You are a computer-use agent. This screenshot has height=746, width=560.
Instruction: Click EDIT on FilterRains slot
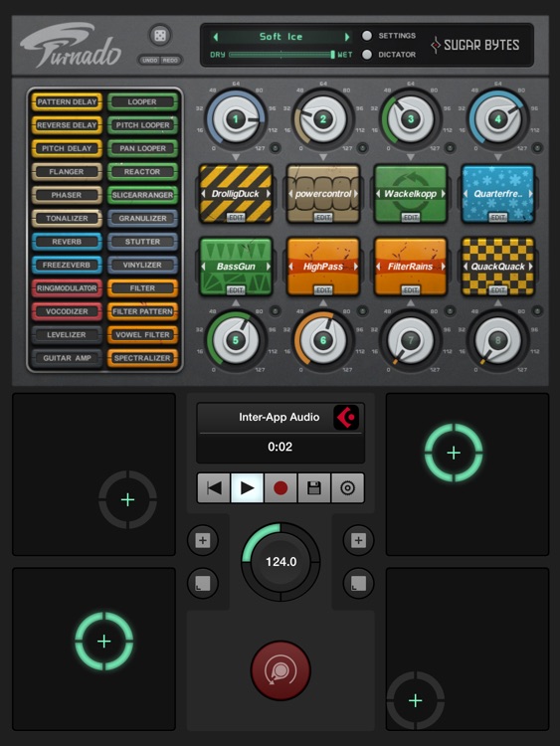coord(411,290)
